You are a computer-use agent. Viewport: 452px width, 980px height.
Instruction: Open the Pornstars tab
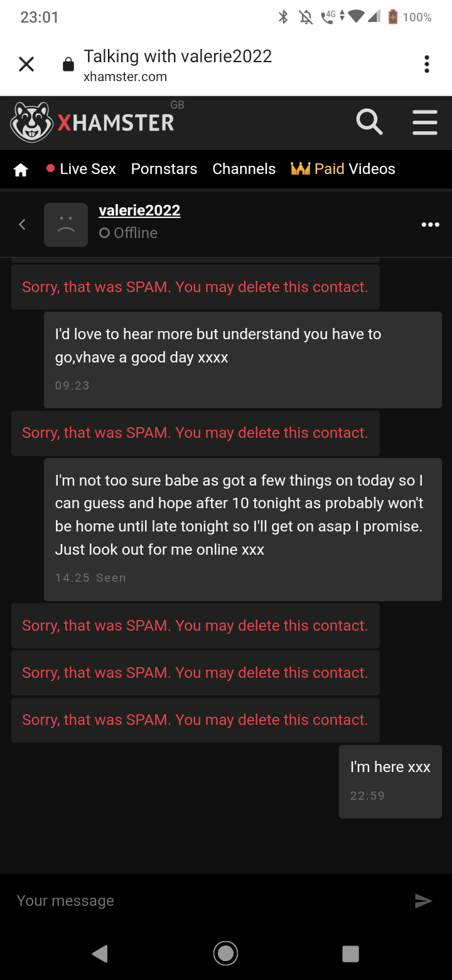pyautogui.click(x=164, y=169)
